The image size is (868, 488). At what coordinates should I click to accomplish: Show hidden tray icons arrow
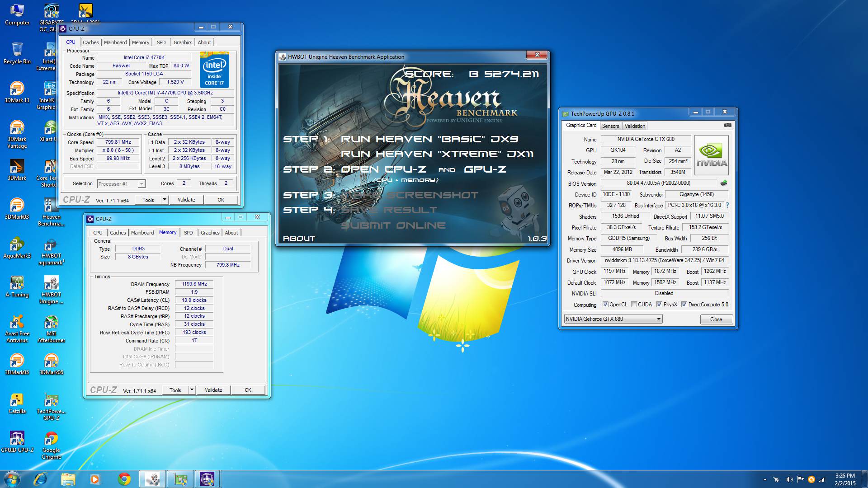click(x=765, y=479)
